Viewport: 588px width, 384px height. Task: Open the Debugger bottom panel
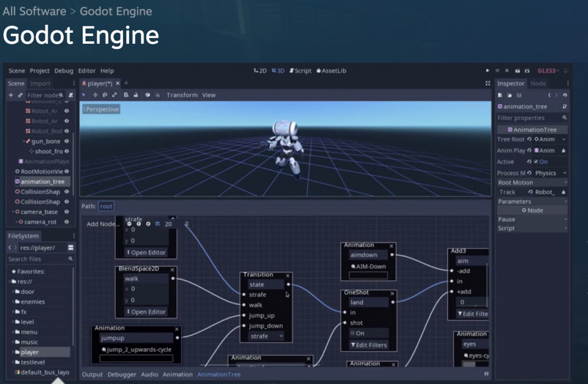click(x=122, y=374)
